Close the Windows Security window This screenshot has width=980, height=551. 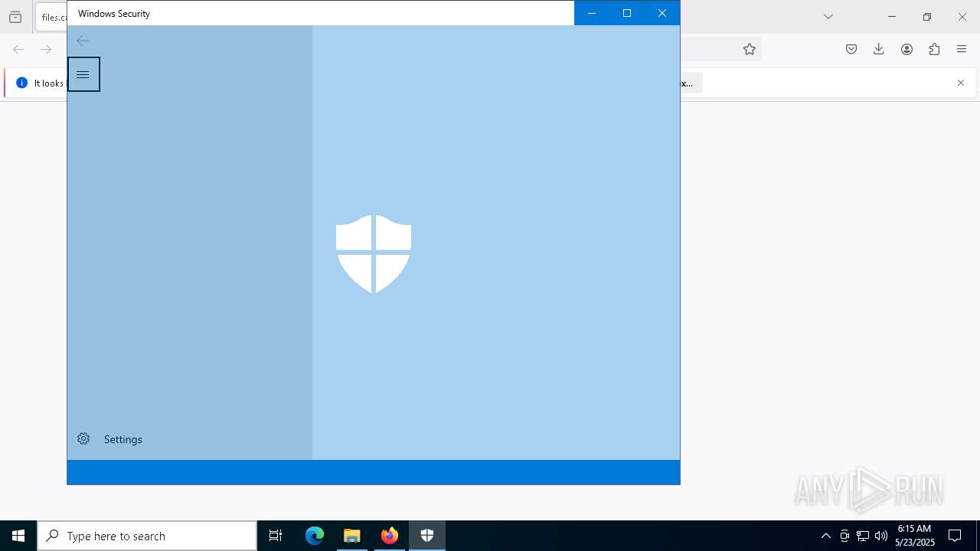pyautogui.click(x=662, y=13)
